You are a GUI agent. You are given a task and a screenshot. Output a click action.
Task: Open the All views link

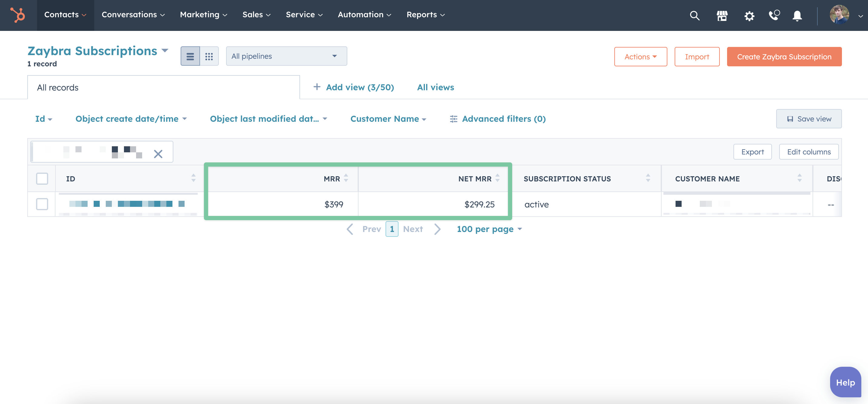tap(435, 87)
